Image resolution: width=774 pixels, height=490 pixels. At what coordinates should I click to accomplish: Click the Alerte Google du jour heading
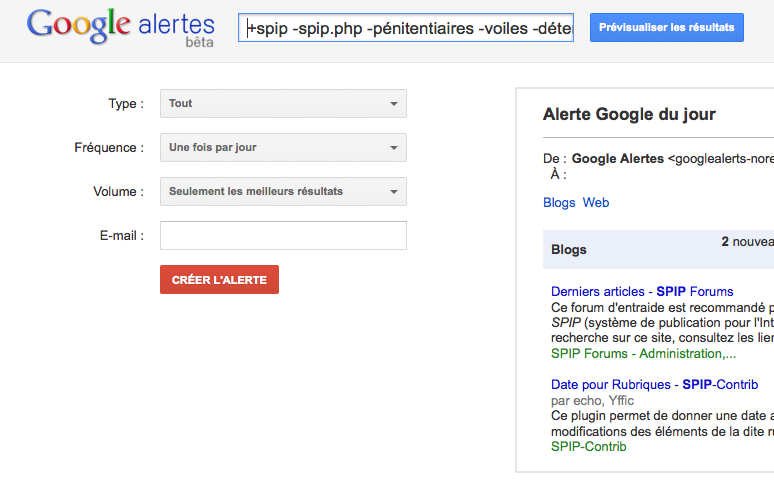(629, 114)
